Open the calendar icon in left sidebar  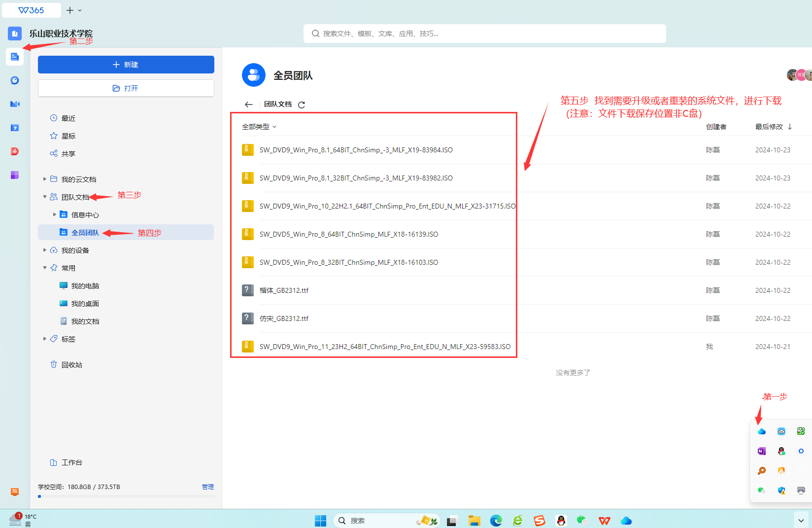pyautogui.click(x=15, y=128)
